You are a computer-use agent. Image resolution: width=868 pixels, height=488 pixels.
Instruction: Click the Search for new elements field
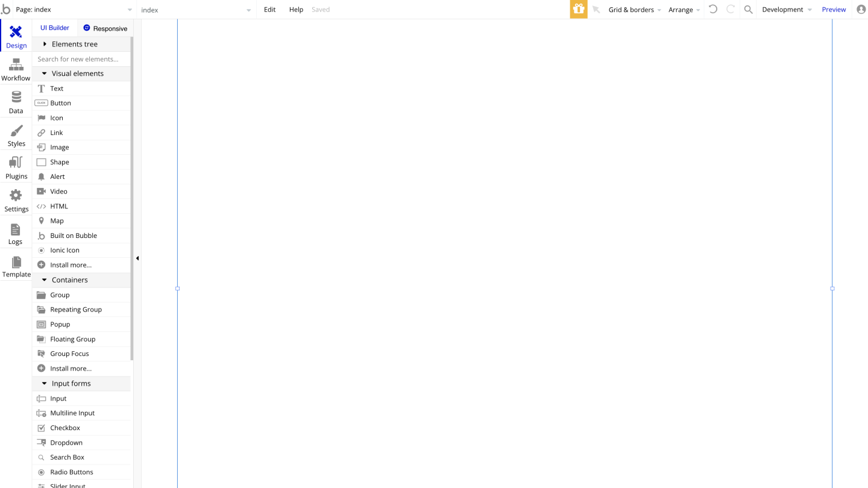(x=81, y=59)
